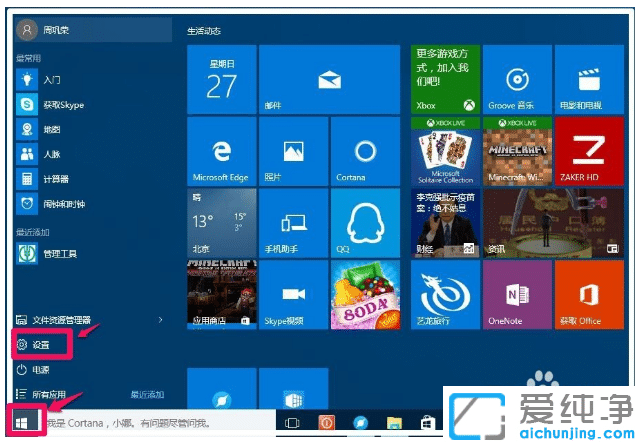
Task: Launch the Candy Crush Soda tile
Action: (365, 295)
